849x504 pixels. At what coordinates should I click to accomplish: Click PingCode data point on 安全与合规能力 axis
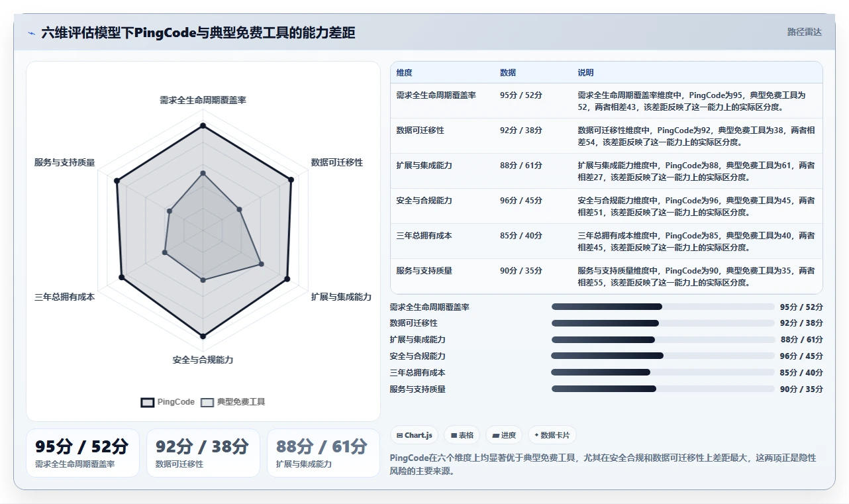(x=203, y=336)
